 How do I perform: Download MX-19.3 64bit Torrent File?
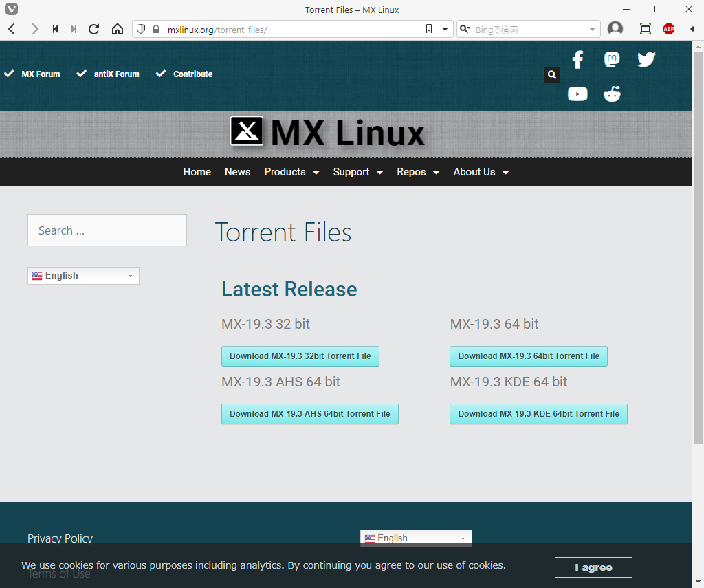[x=529, y=356]
